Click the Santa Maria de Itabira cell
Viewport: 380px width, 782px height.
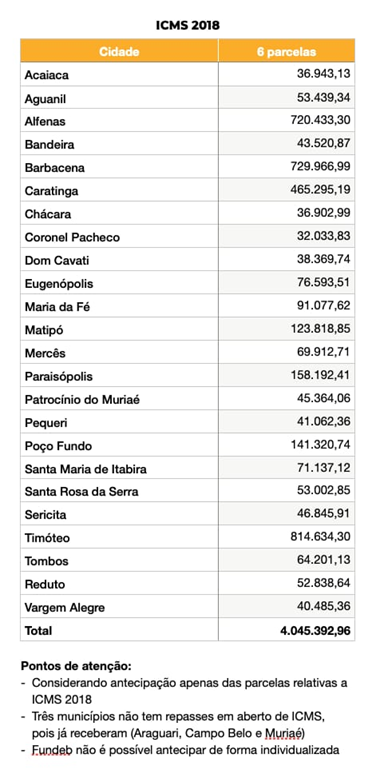(119, 469)
